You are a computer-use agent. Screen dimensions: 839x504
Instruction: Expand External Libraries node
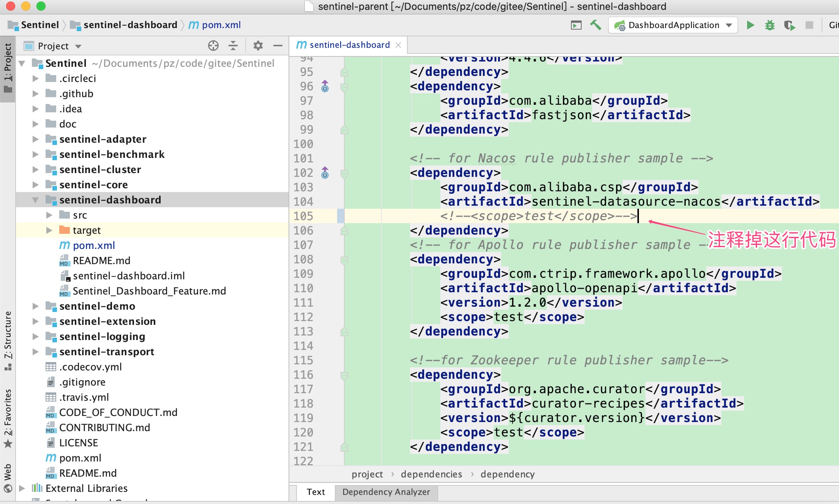point(22,488)
